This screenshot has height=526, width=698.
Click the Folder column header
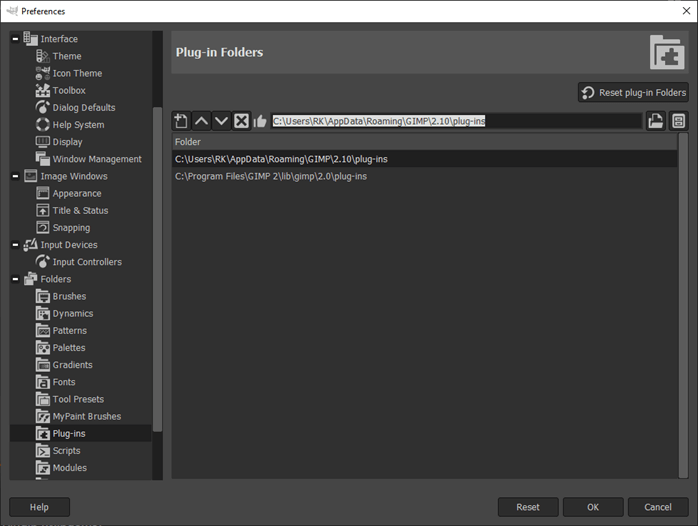click(425, 142)
